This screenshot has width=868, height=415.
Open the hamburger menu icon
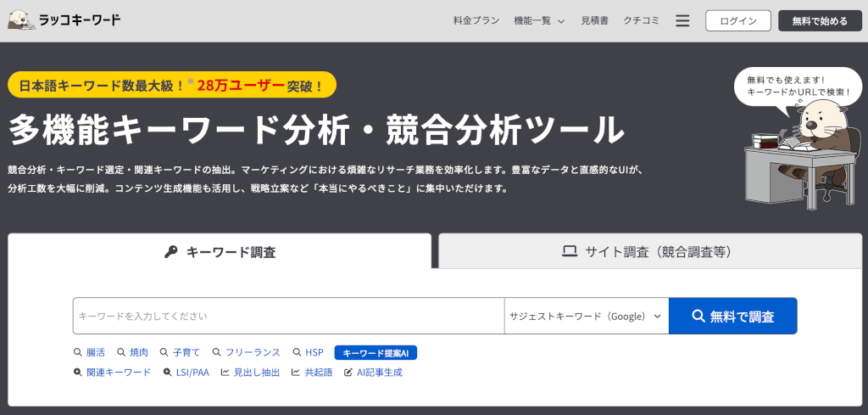(682, 21)
